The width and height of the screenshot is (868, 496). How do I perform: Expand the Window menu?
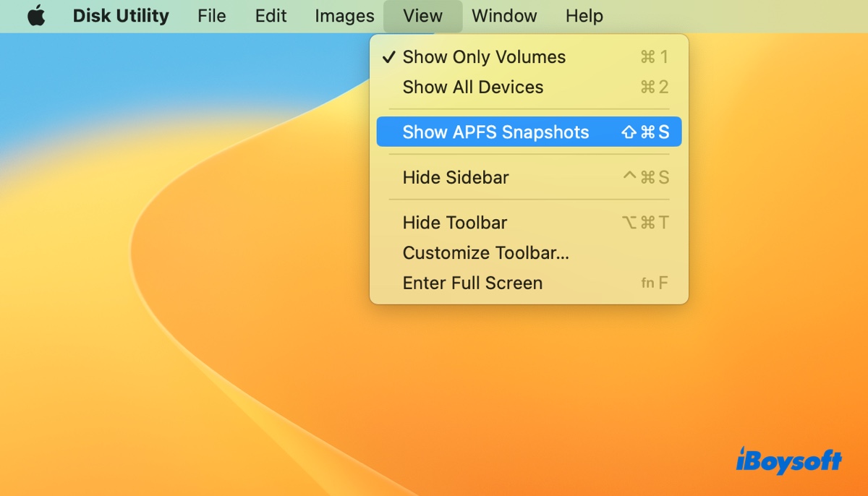point(504,16)
